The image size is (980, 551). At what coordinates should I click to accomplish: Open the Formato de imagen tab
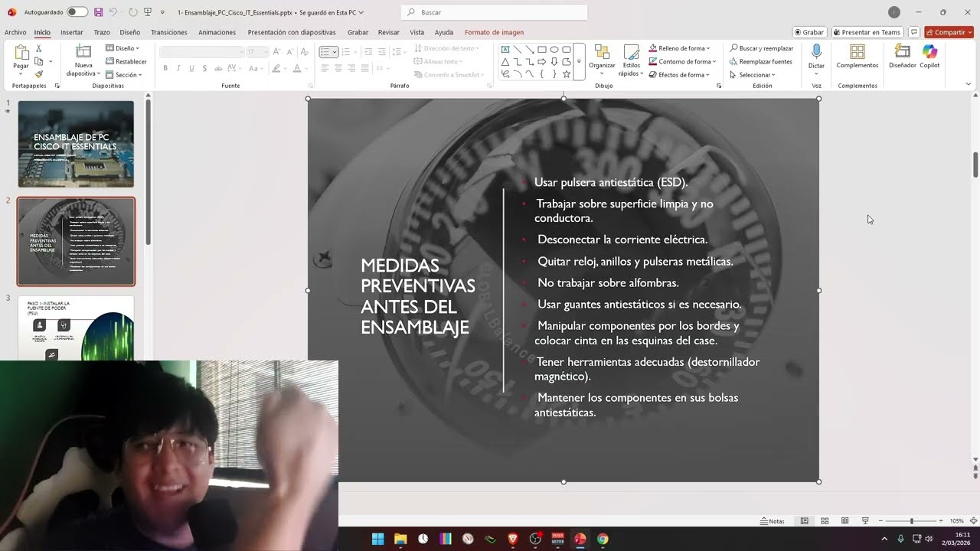click(x=494, y=32)
